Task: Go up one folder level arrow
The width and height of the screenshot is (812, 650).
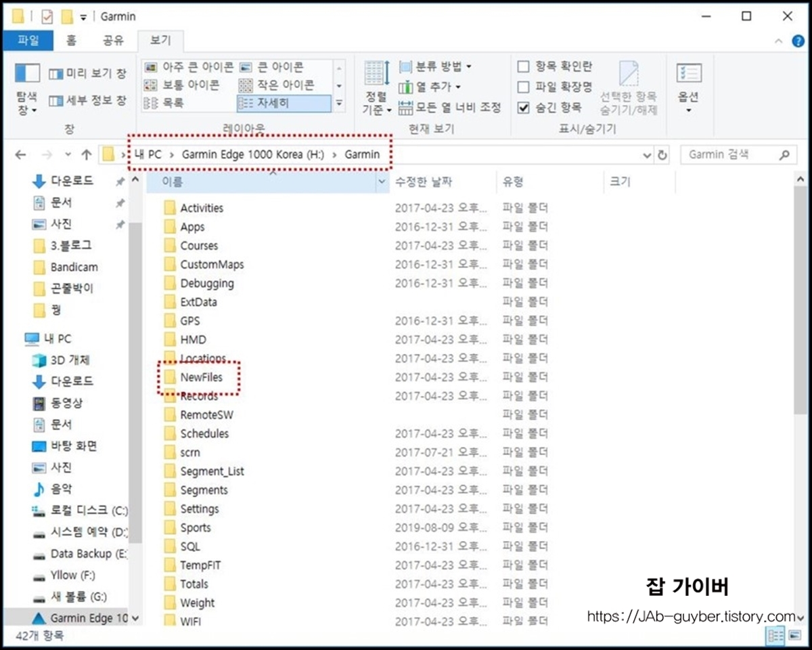Action: coord(86,154)
